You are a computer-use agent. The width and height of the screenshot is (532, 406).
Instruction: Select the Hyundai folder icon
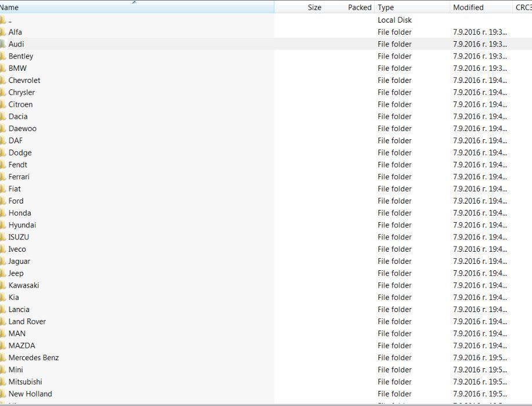(3, 225)
